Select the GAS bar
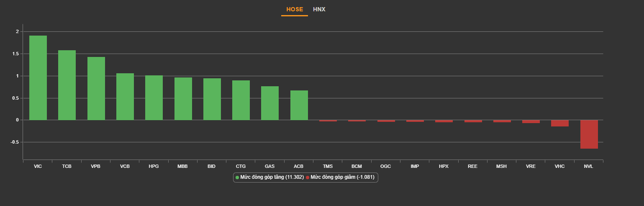 point(270,103)
